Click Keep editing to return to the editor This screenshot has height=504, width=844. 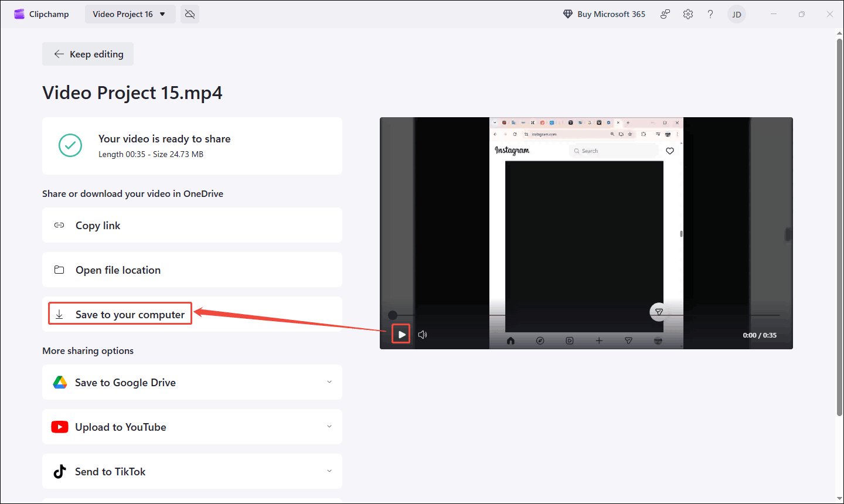pyautogui.click(x=87, y=54)
